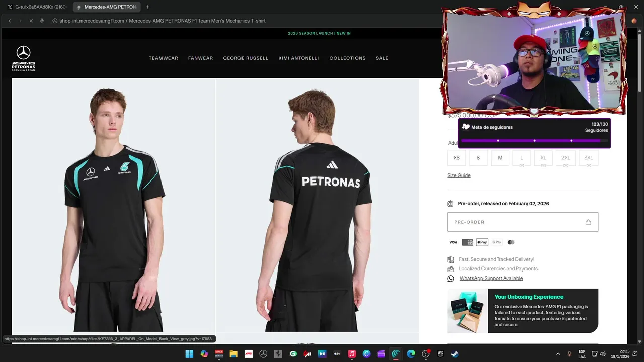Image resolution: width=644 pixels, height=362 pixels.
Task: Open the TEAMWEAR menu
Action: coord(164,58)
